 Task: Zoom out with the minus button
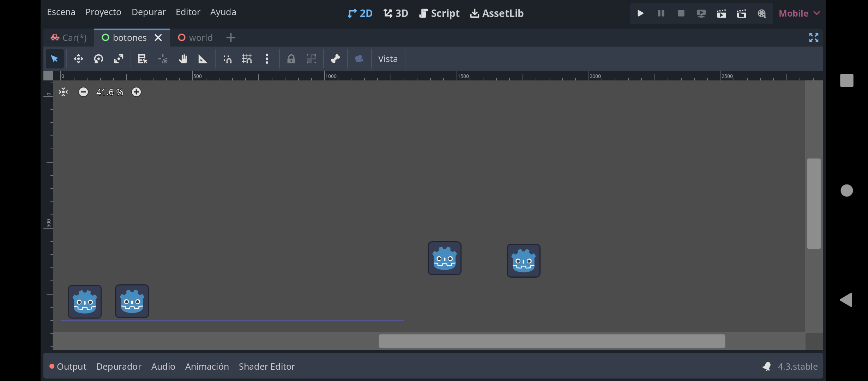click(83, 92)
